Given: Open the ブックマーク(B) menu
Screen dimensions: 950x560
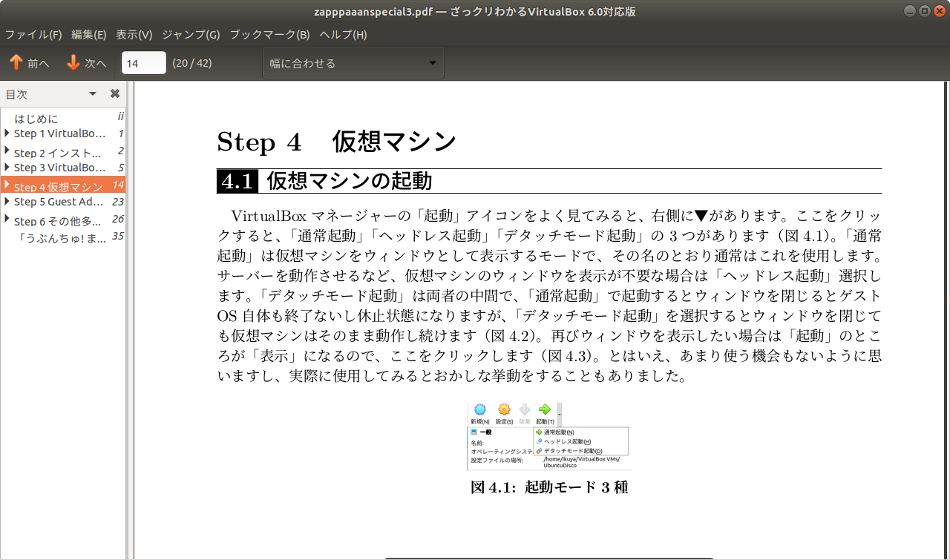Looking at the screenshot, I should coord(269,34).
